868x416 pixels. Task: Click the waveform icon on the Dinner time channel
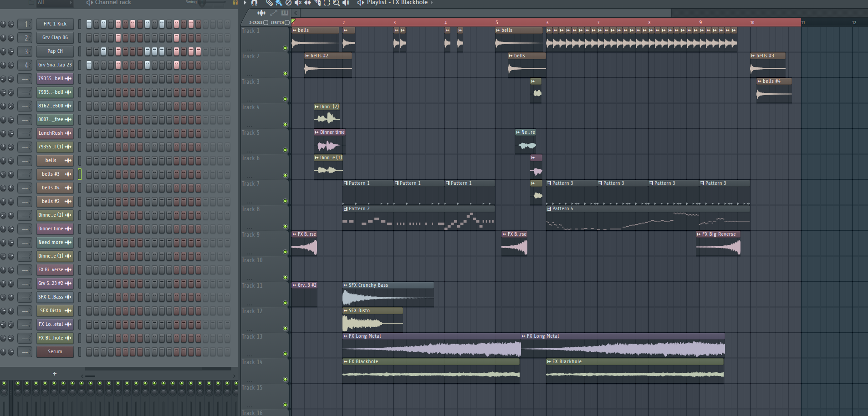pyautogui.click(x=68, y=229)
